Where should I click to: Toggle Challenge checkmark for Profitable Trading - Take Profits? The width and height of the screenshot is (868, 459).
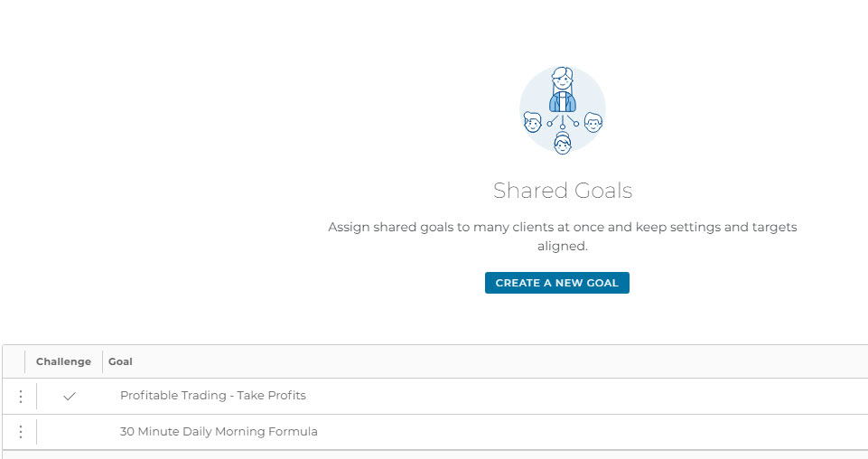(x=70, y=397)
